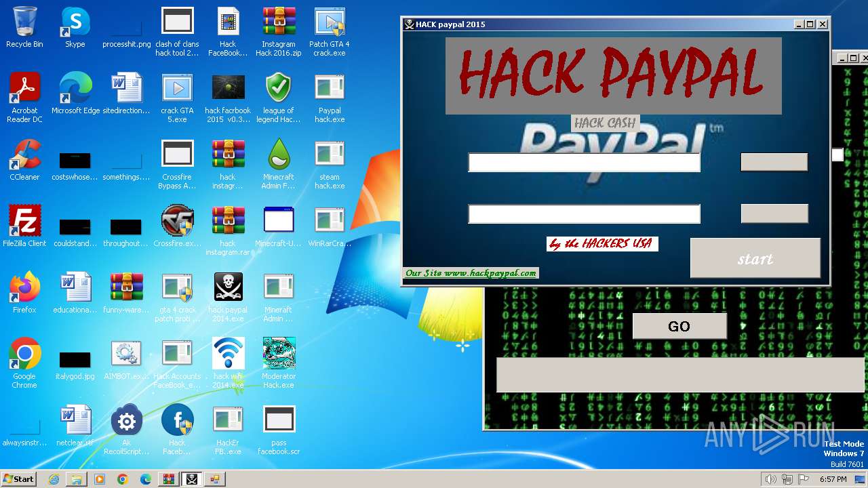Open Our Site www.hackpaypal.com link
This screenshot has width=868, height=488.
click(471, 273)
